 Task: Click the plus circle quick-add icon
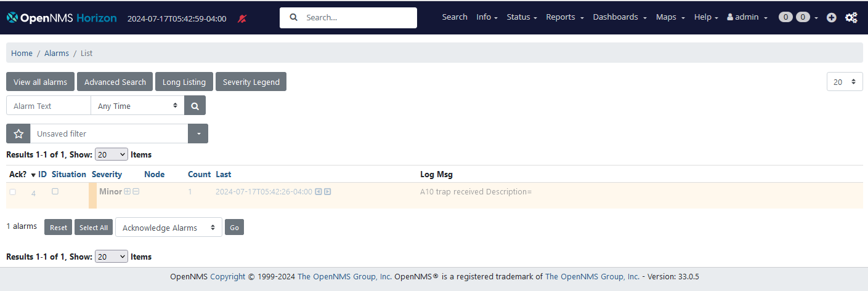(831, 18)
